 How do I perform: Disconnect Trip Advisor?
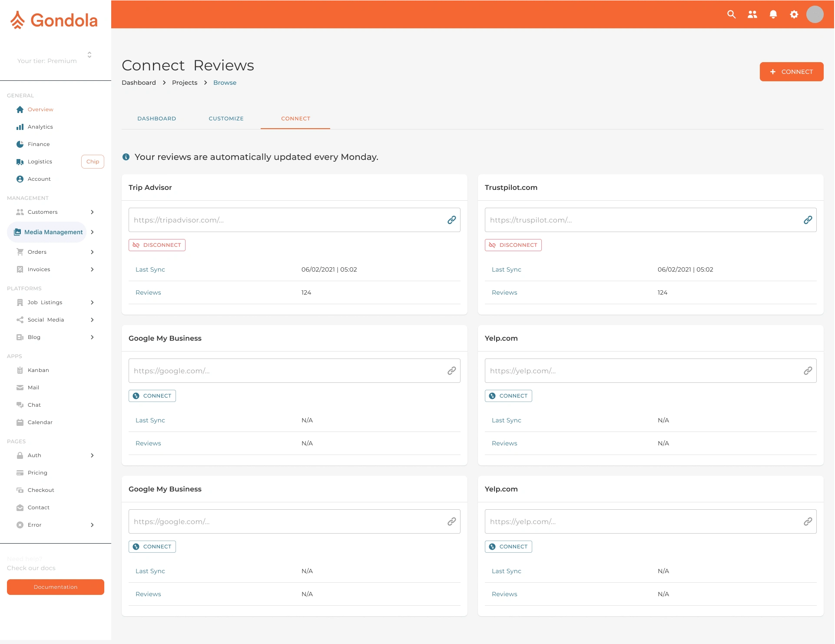point(157,245)
